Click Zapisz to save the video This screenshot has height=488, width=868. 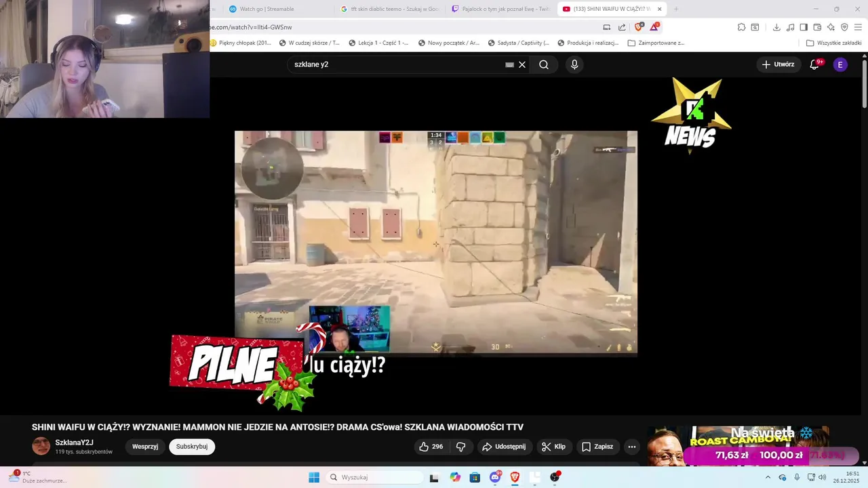pos(597,447)
